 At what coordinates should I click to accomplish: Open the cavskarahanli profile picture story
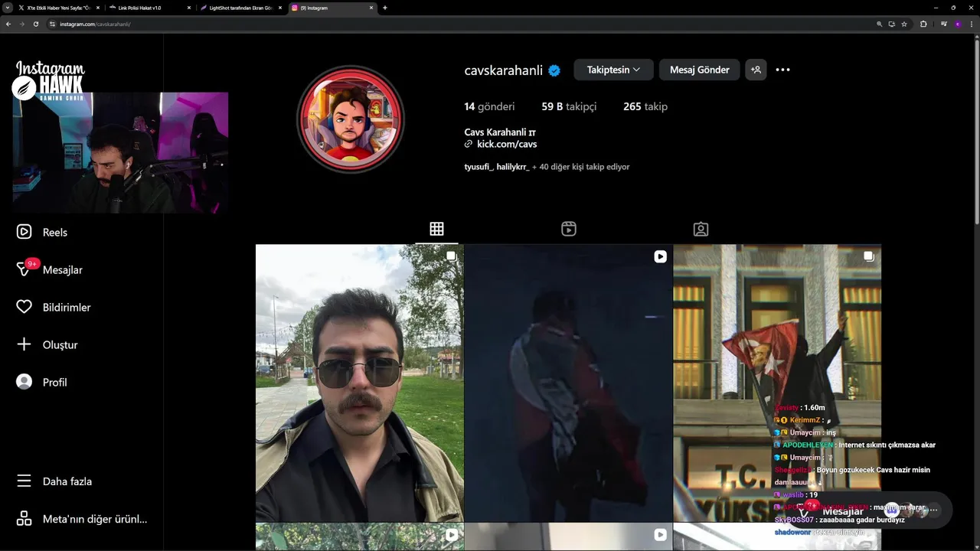tap(350, 119)
